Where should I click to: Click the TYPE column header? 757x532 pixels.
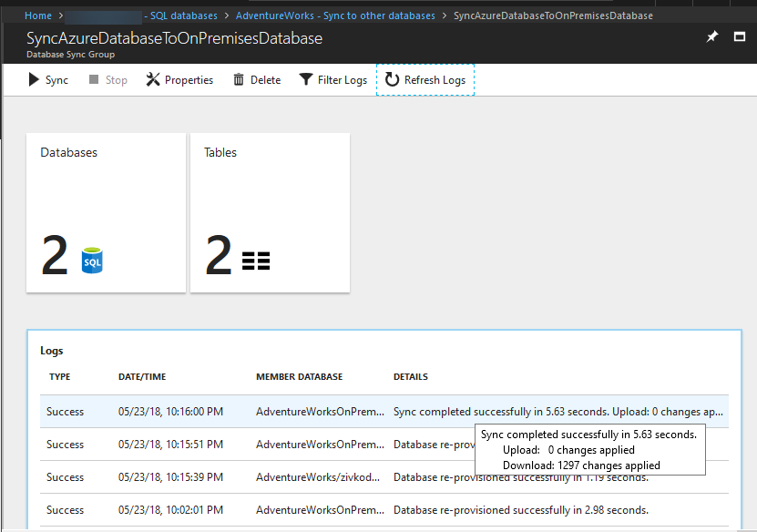(60, 376)
